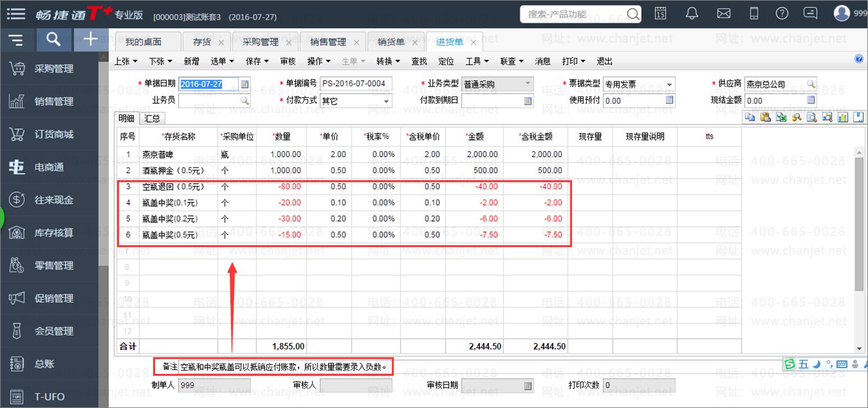Screen dimensions: 868x408
Task: Click the 供应商 lookup magnifier
Action: coord(812,84)
